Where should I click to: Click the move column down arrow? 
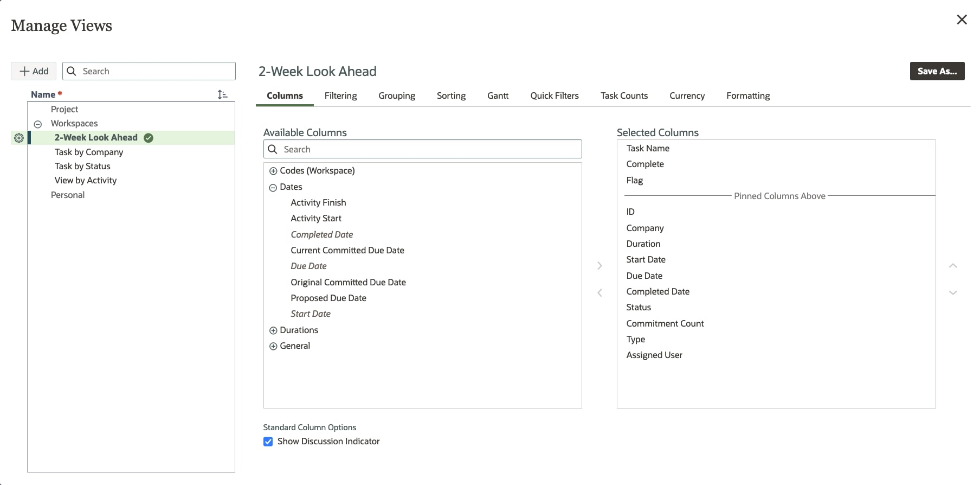953,293
